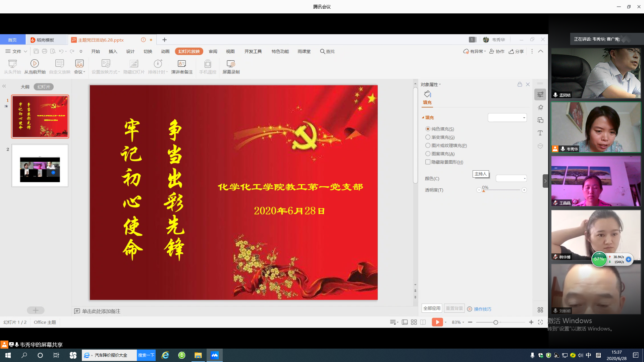Open the 会议 meeting icon in ribbon
Viewport: 644px width, 362px height.
point(79,64)
